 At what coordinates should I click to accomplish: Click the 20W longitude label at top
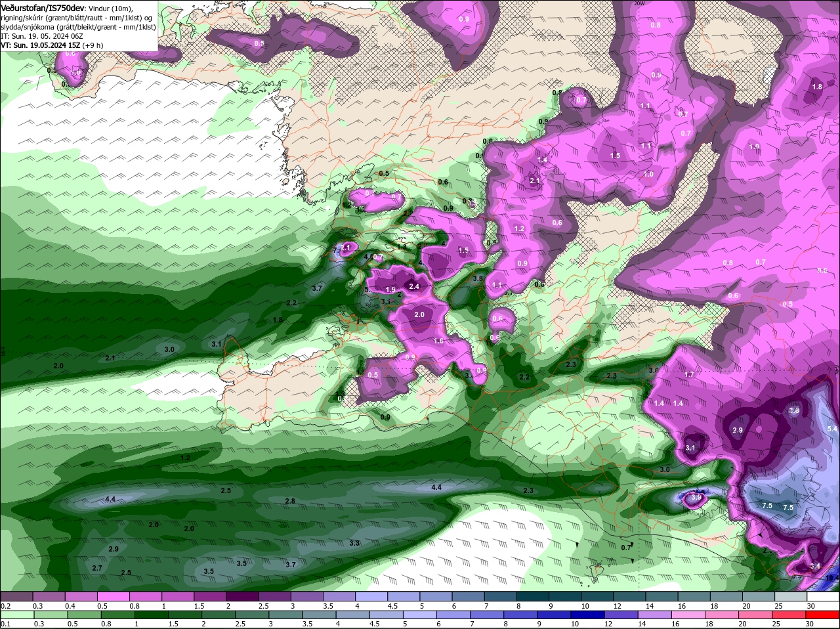[639, 3]
